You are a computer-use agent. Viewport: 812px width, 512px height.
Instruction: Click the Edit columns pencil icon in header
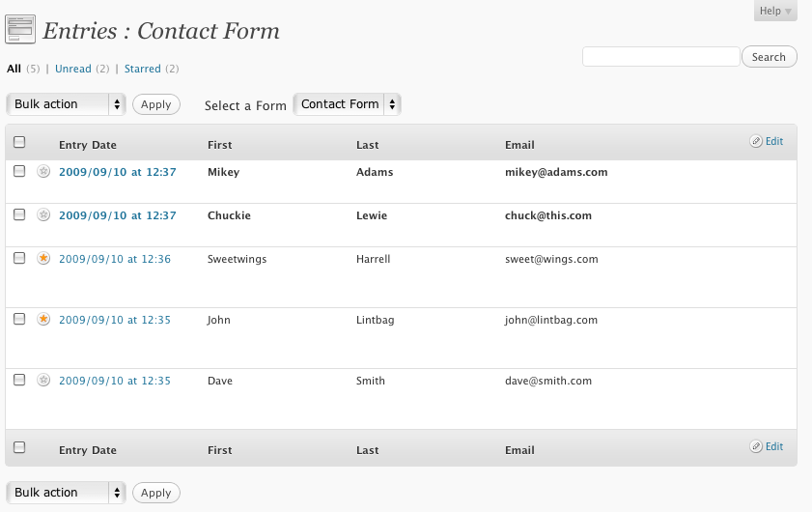756,141
